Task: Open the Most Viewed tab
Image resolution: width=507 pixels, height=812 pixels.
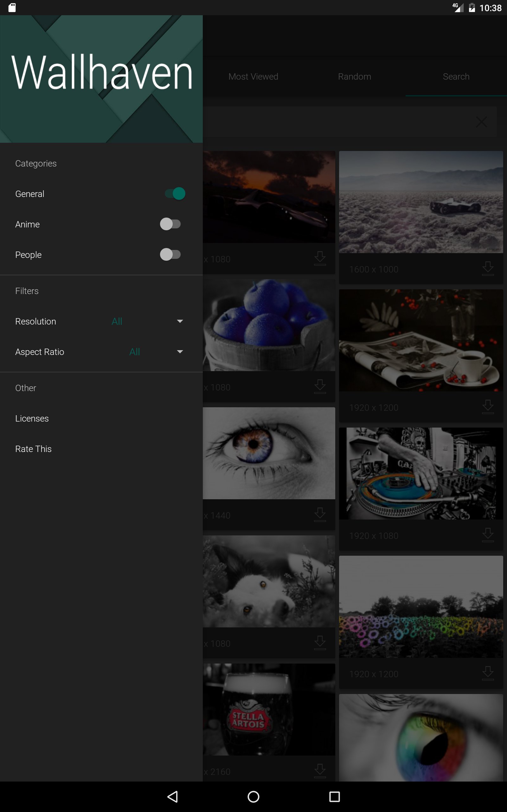Action: pos(253,76)
